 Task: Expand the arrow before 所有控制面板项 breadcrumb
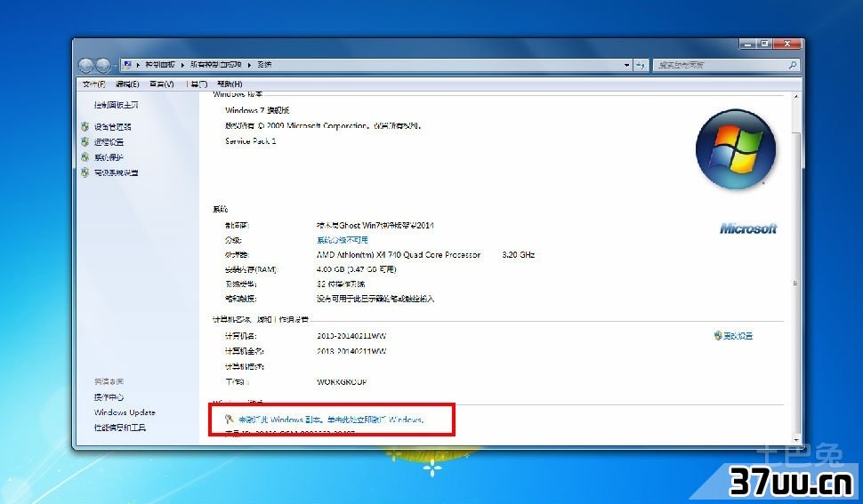click(182, 65)
